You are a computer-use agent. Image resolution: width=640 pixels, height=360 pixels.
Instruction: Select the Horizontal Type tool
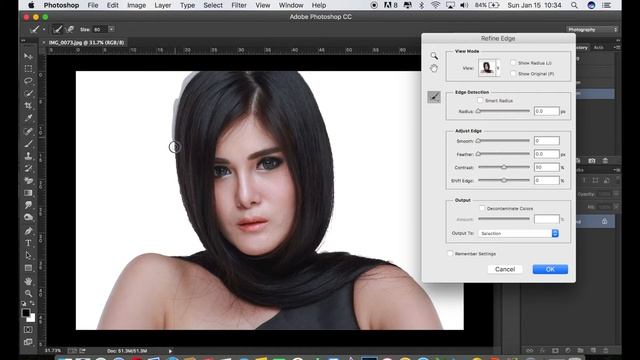[x=28, y=243]
